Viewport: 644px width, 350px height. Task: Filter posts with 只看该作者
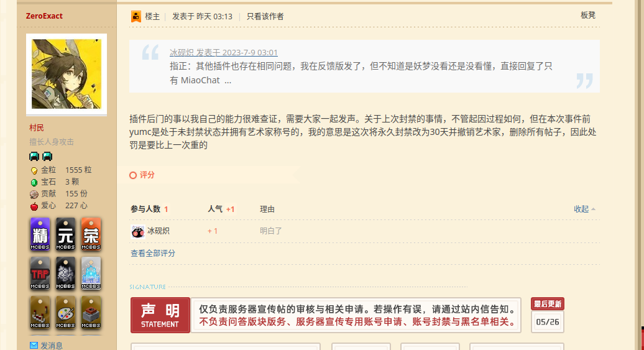(x=265, y=17)
